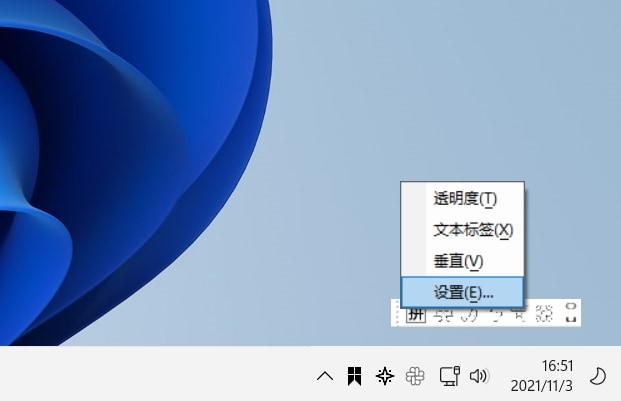Expand the hidden tray icons chevron
The width and height of the screenshot is (621, 401).
click(325, 376)
